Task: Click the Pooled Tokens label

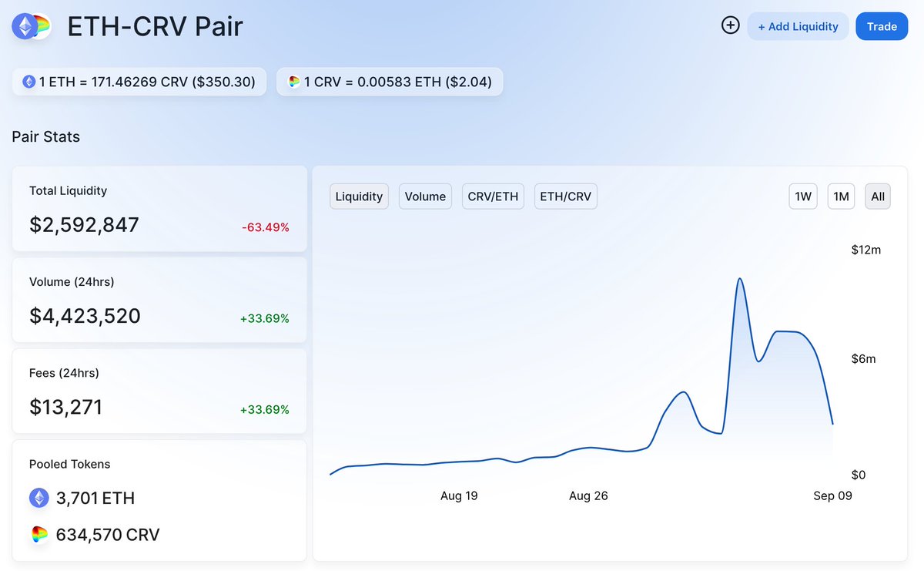Action: click(x=69, y=464)
